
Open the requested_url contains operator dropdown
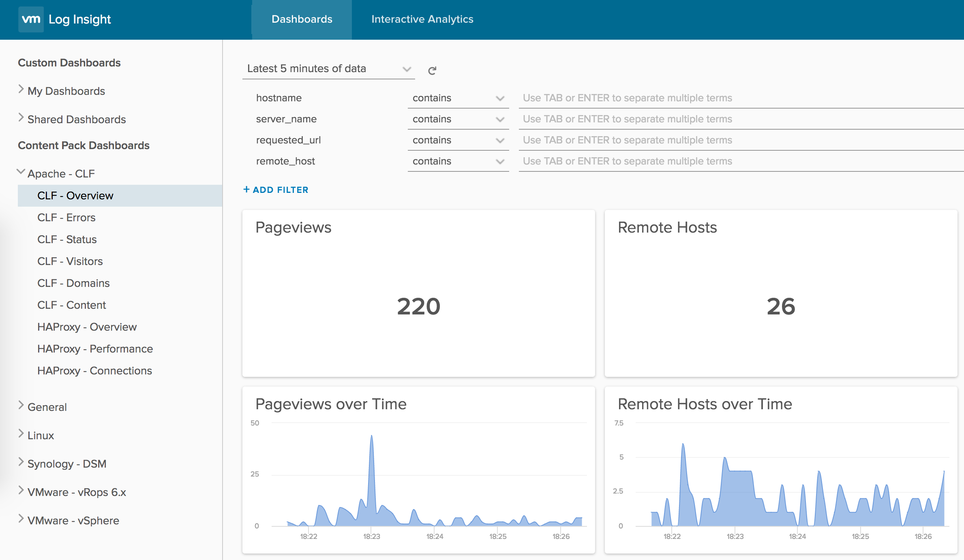(458, 140)
